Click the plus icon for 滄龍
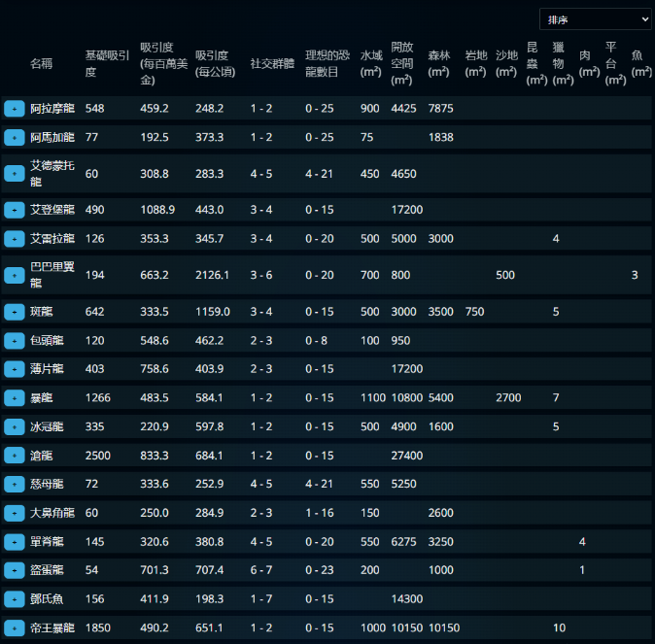The image size is (655, 644). click(x=14, y=456)
